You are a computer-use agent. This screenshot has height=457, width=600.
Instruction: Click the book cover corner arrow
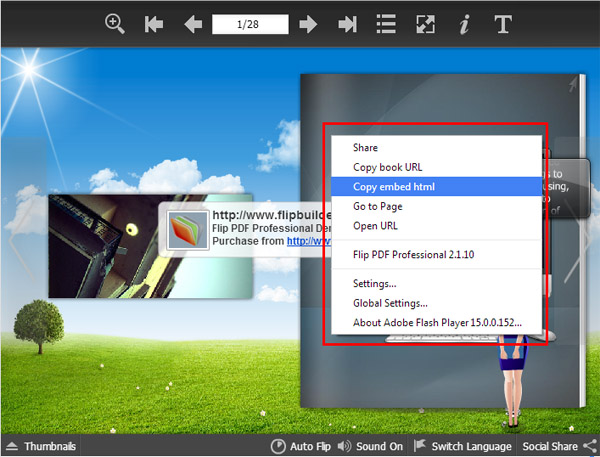(572, 84)
